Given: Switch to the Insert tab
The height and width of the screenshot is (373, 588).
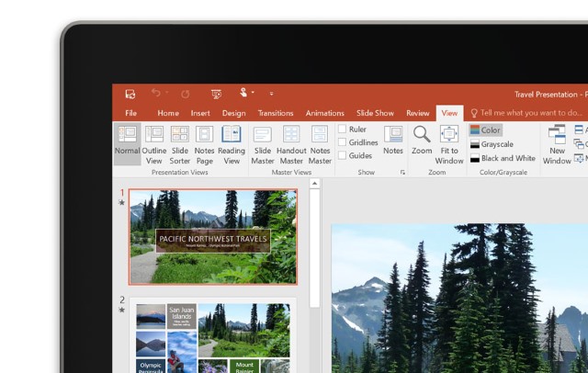Looking at the screenshot, I should 200,113.
